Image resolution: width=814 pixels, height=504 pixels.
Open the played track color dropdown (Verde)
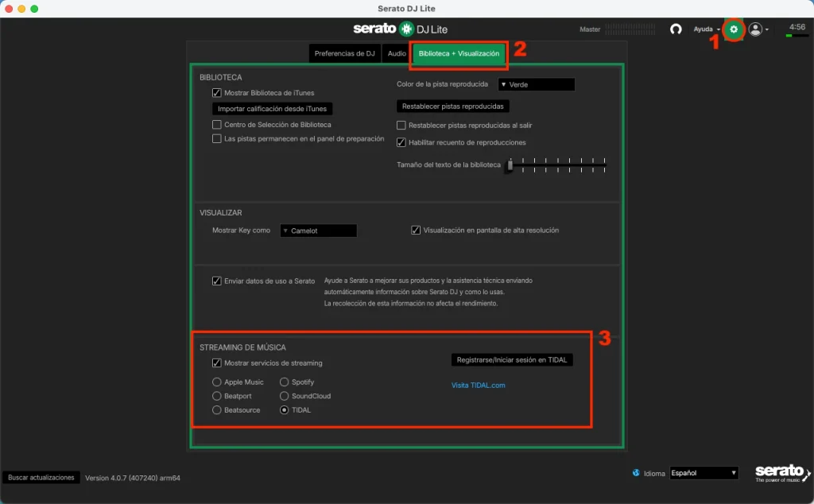pos(537,84)
